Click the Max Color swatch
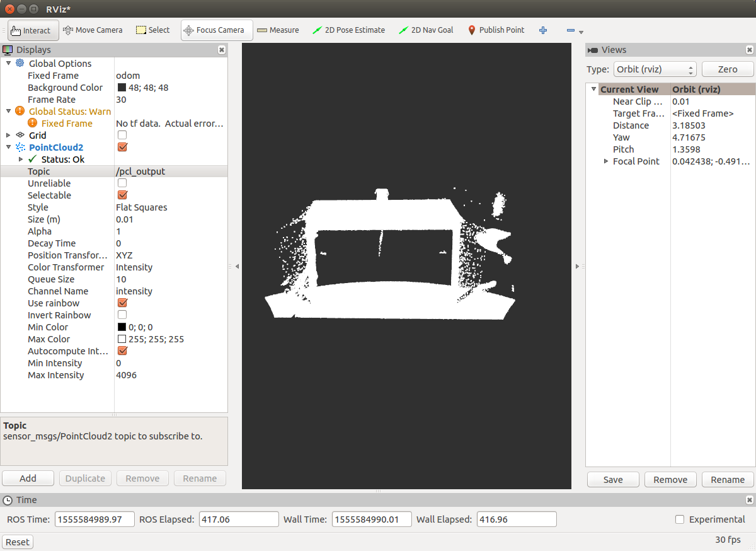Image resolution: width=756 pixels, height=551 pixels. (122, 339)
